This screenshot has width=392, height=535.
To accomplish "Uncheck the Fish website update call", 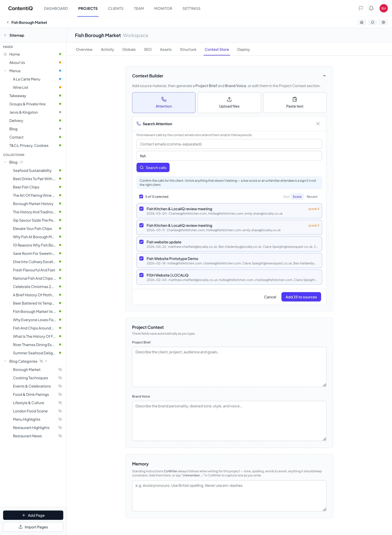I will (141, 242).
